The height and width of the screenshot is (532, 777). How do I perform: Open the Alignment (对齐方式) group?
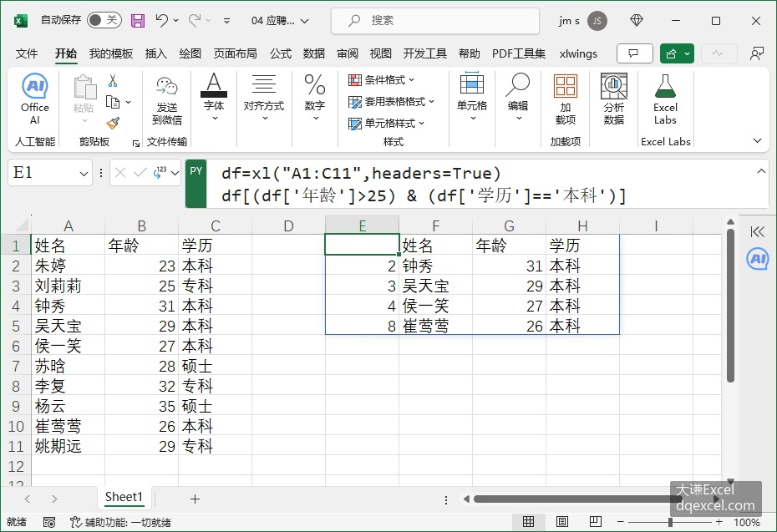pyautogui.click(x=264, y=98)
